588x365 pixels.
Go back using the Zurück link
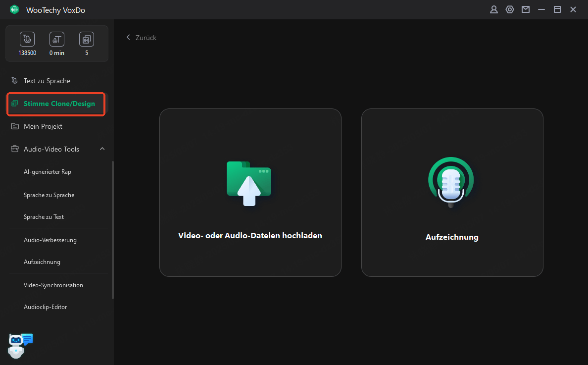point(142,38)
